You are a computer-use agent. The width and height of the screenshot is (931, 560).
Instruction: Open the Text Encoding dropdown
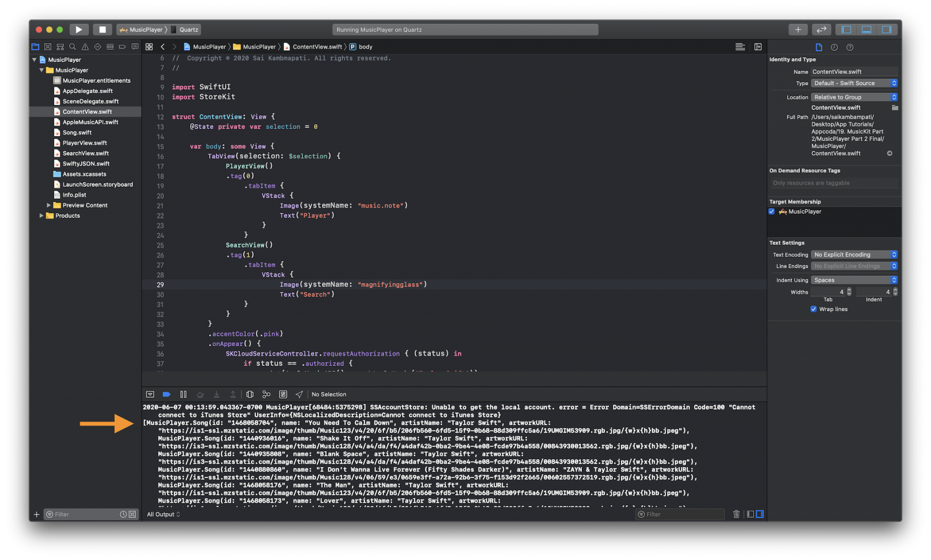coord(853,254)
